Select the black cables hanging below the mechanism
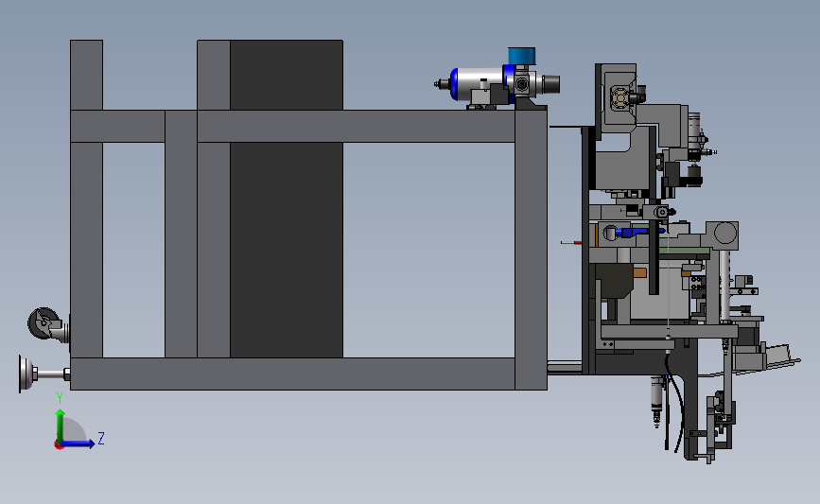This screenshot has height=504, width=820. [674, 403]
